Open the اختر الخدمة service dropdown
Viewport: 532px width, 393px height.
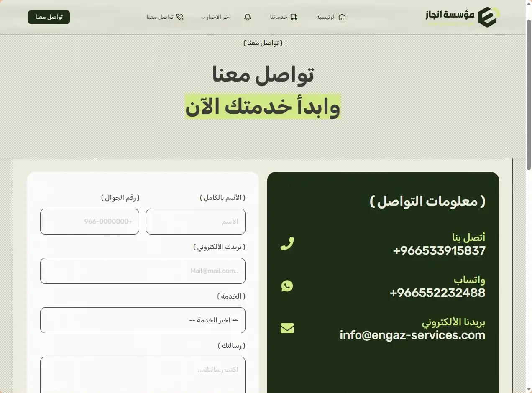pos(143,320)
